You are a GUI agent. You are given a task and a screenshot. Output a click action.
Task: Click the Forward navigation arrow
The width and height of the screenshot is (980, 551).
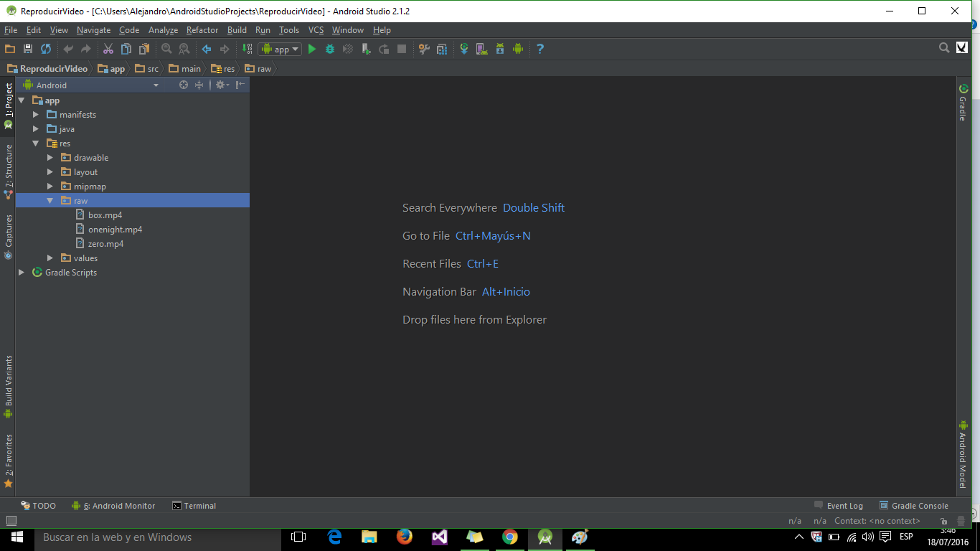[x=225, y=49]
